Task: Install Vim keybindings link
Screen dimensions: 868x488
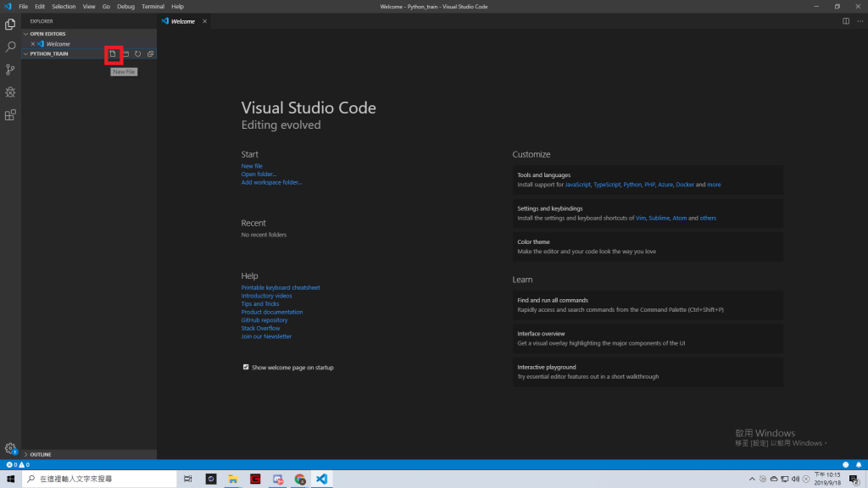Action: [x=641, y=218]
